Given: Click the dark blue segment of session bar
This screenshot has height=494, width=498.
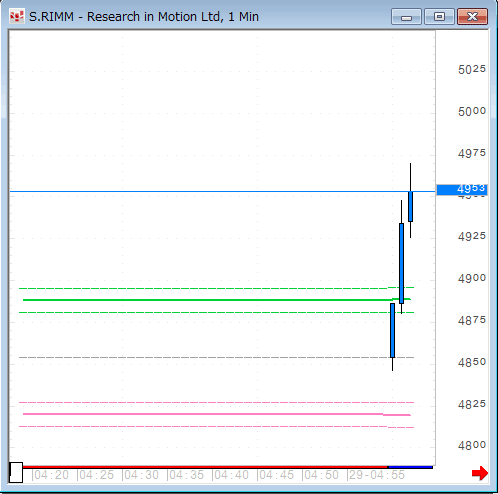Looking at the screenshot, I should pyautogui.click(x=410, y=467).
